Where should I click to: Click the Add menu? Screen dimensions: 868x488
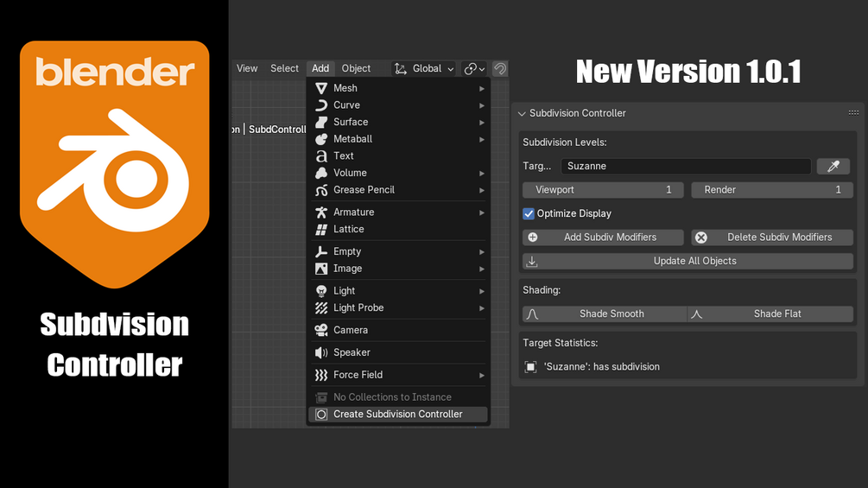[320, 68]
